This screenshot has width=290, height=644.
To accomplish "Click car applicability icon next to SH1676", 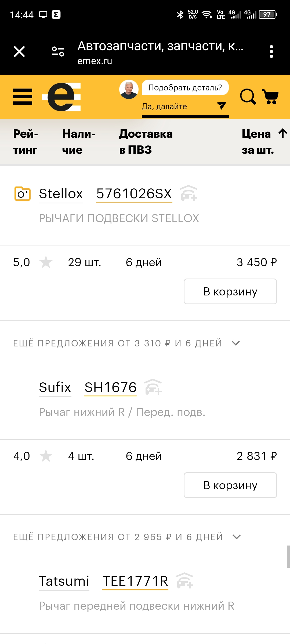I will point(153,387).
